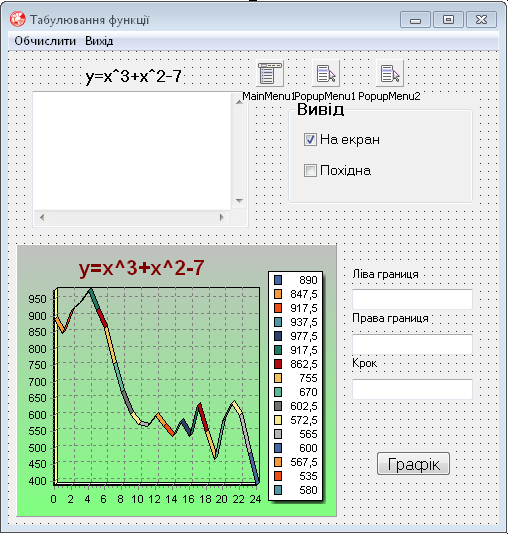Click the Y-axis label 950
508x534 pixels.
37,299
